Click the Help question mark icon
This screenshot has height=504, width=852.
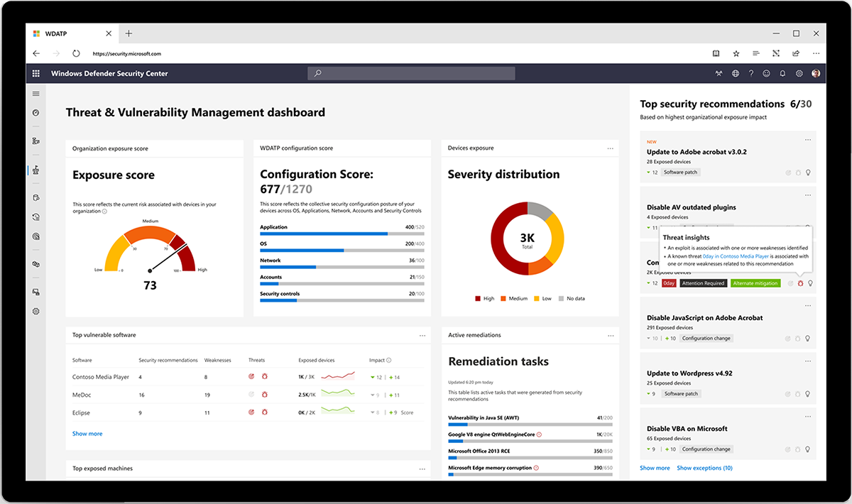751,73
